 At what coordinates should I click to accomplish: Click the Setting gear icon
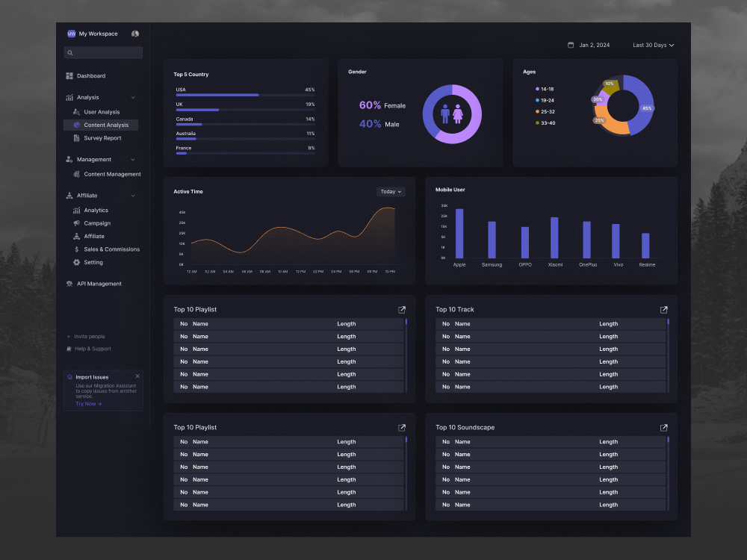[76, 262]
